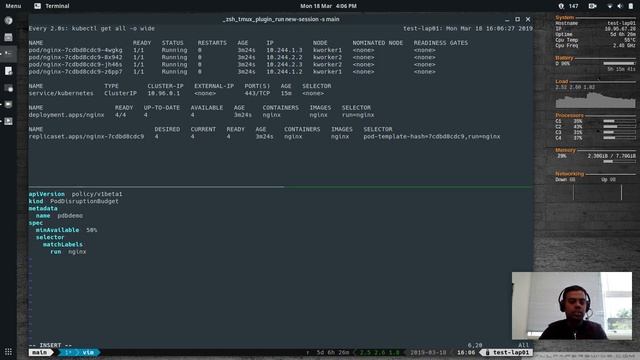The height and width of the screenshot is (360, 640).
Task: Open the screenshot tool icon in dock
Action: pyautogui.click(x=9, y=88)
